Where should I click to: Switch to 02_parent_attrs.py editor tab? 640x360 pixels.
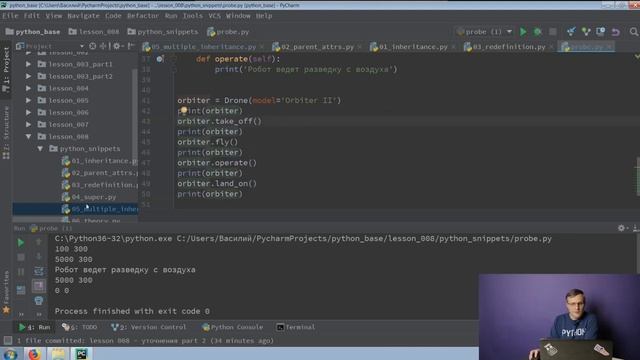point(317,47)
